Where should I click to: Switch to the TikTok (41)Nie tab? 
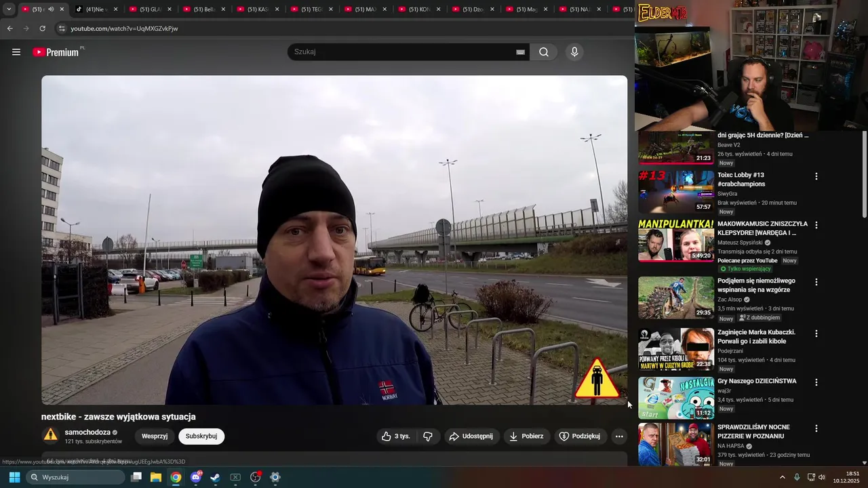[97, 9]
